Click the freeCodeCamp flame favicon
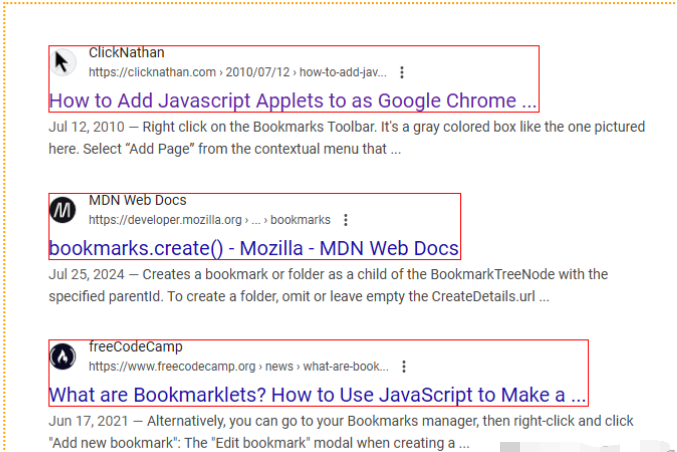Viewport: 677px width, 452px height. (x=62, y=356)
